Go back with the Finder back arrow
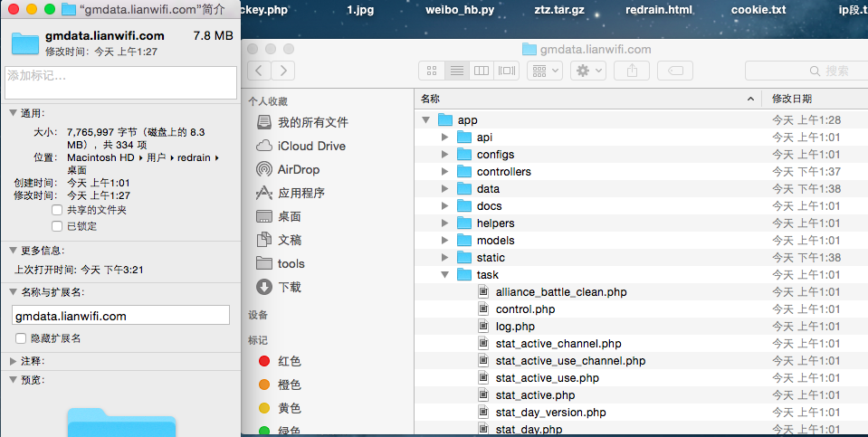The height and width of the screenshot is (437, 868). (x=259, y=71)
